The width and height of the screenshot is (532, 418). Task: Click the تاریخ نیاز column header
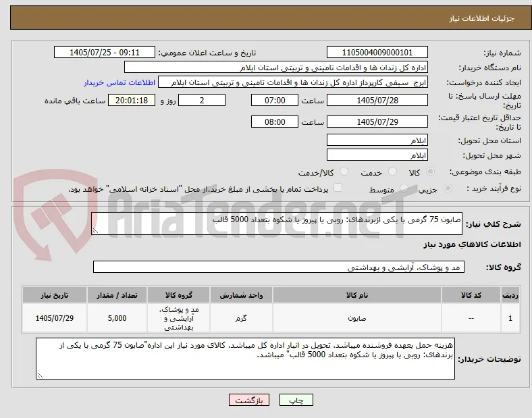(55, 295)
